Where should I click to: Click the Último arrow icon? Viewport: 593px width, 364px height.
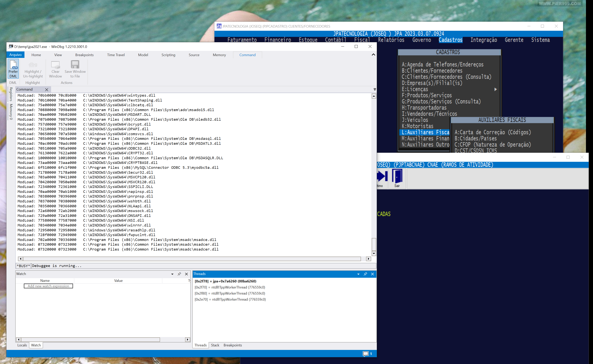[x=382, y=176]
